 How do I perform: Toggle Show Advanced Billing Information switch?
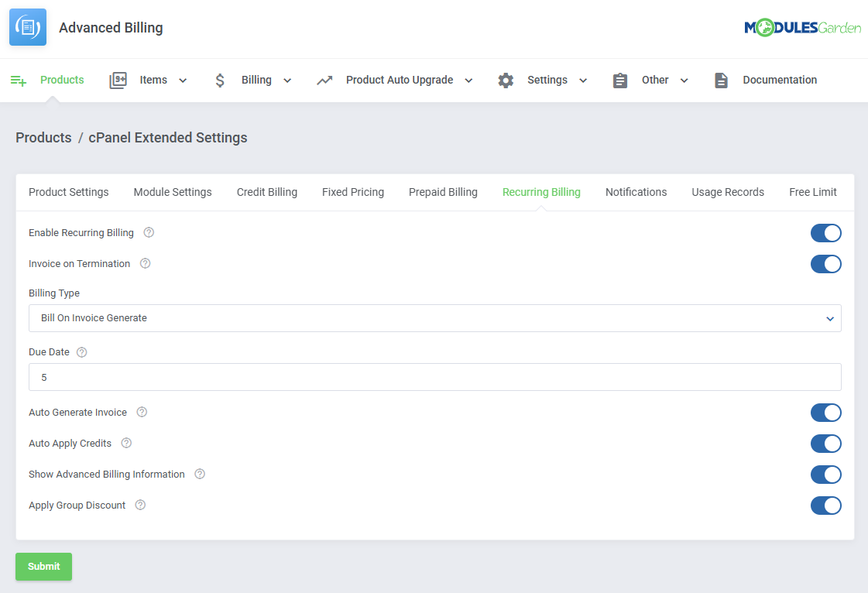click(x=826, y=475)
